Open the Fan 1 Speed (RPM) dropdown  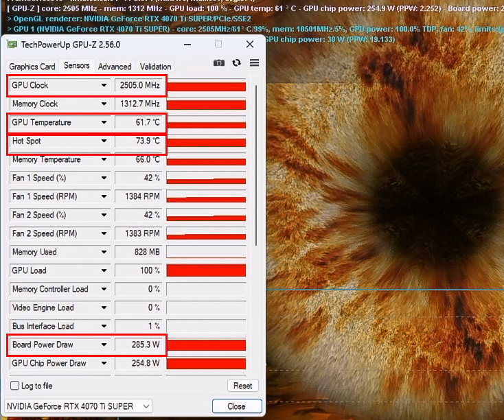(x=104, y=197)
